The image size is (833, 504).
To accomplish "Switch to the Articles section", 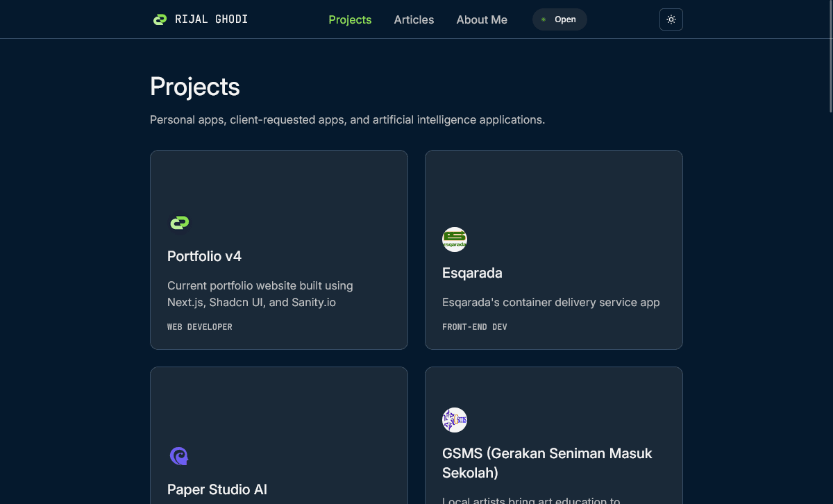I will tap(414, 19).
